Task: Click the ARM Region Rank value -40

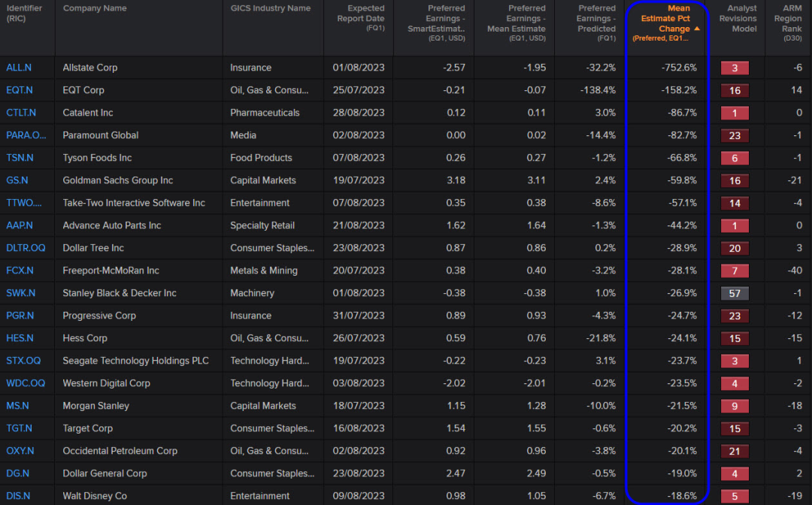Action: click(x=795, y=271)
